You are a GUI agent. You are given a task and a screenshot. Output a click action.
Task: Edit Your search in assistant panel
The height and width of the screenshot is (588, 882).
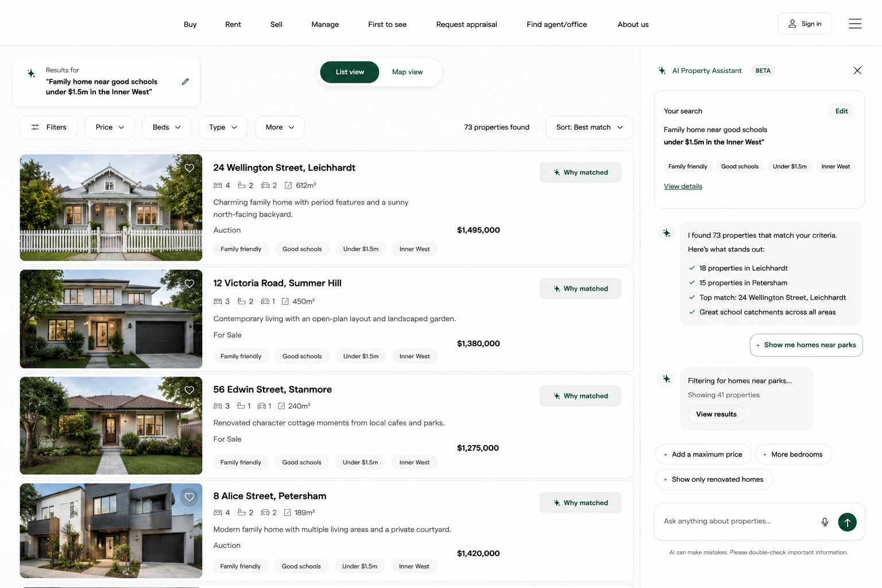(x=841, y=111)
